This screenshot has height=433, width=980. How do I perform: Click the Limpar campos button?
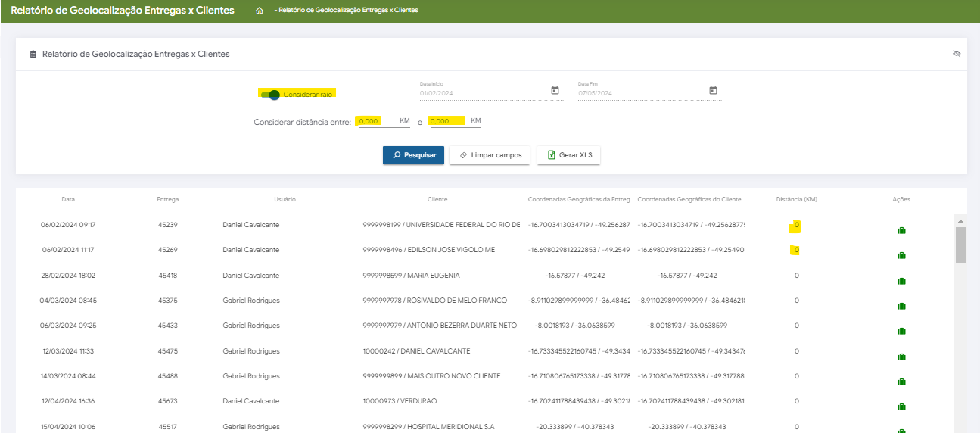point(490,155)
